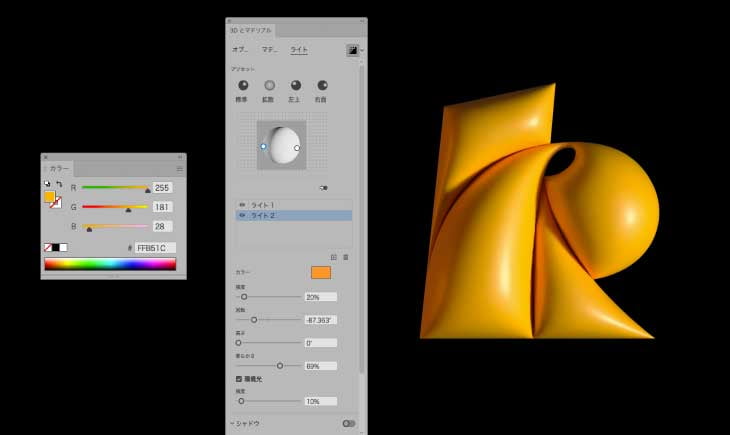Hide ライト 1 using its eye icon

pos(242,205)
